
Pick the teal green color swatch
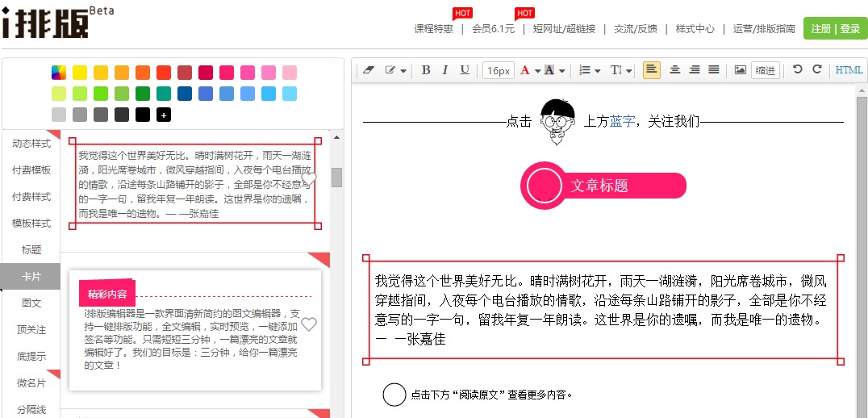tap(164, 94)
